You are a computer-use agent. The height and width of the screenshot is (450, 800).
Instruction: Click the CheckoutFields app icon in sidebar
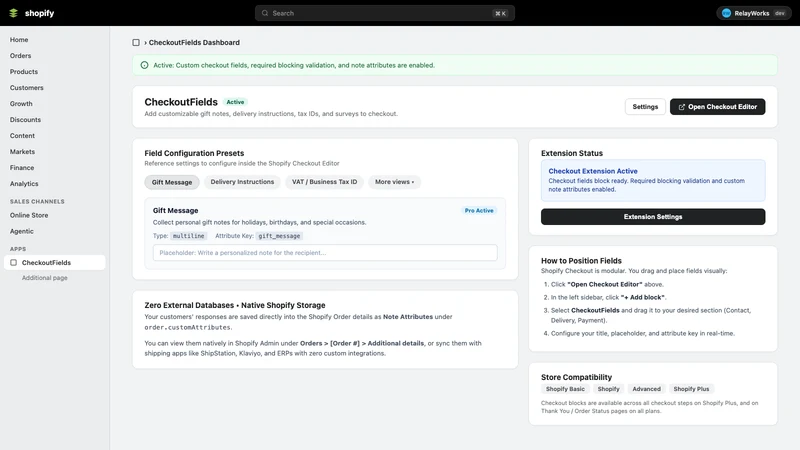pos(14,263)
